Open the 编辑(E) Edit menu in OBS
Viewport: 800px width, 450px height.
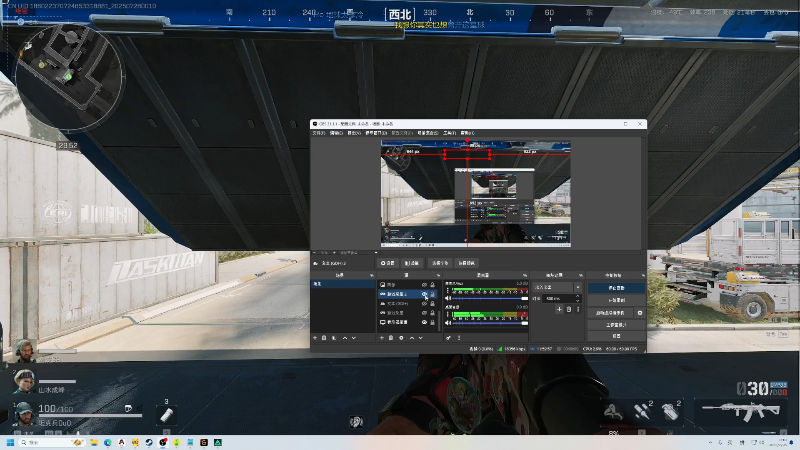click(x=336, y=133)
